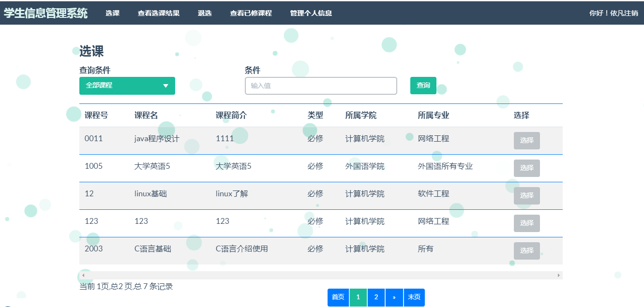Image resolution: width=644 pixels, height=307 pixels.
Task: Click the table's horizontal scrollbar right arrow
Action: point(558,275)
